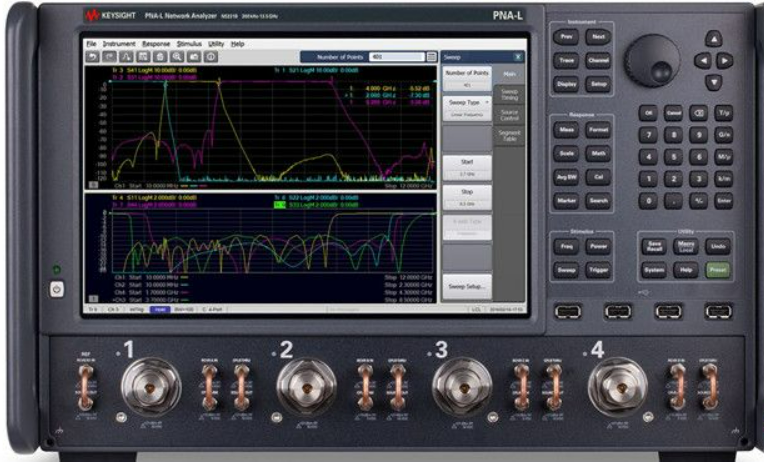Push the Avg BW hardware key
This screenshot has height=463, width=764.
tap(566, 177)
